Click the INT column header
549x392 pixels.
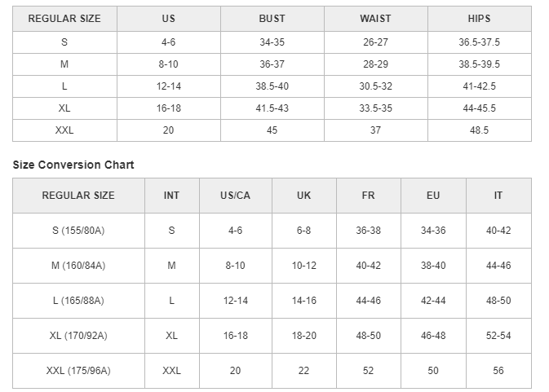coord(171,196)
